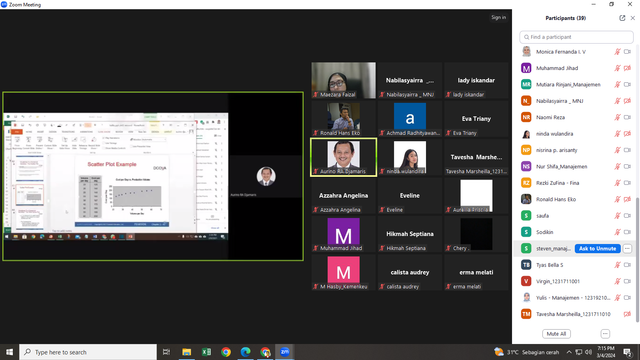Screen dimensions: 640x360
Task: Click Sodikin camera icon
Action: (x=627, y=232)
